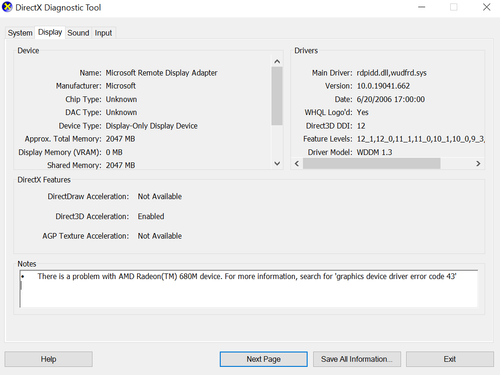The width and height of the screenshot is (500, 375).
Task: Click Main Driver value 'rdpidd.dll,wudfrd.sys'
Action: pos(392,73)
